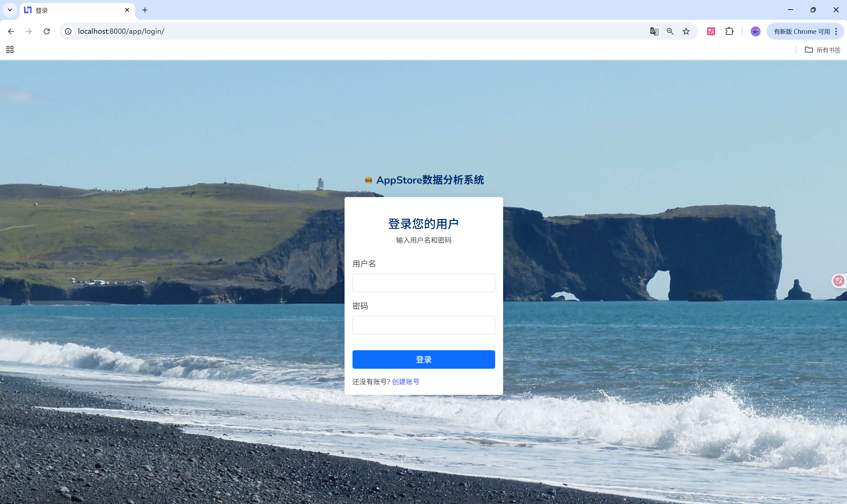
Task: Click the zoom magnifier icon
Action: (x=670, y=31)
